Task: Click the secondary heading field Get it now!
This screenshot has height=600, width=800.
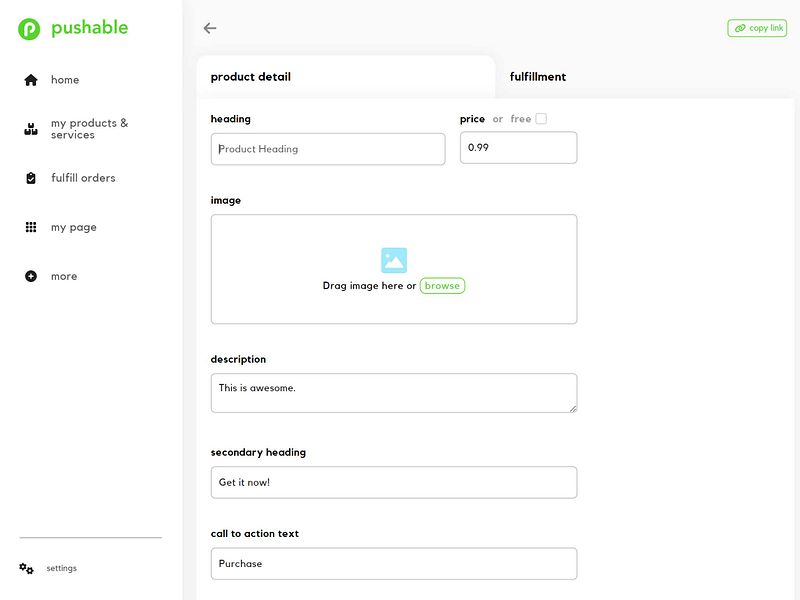Action: [x=393, y=482]
